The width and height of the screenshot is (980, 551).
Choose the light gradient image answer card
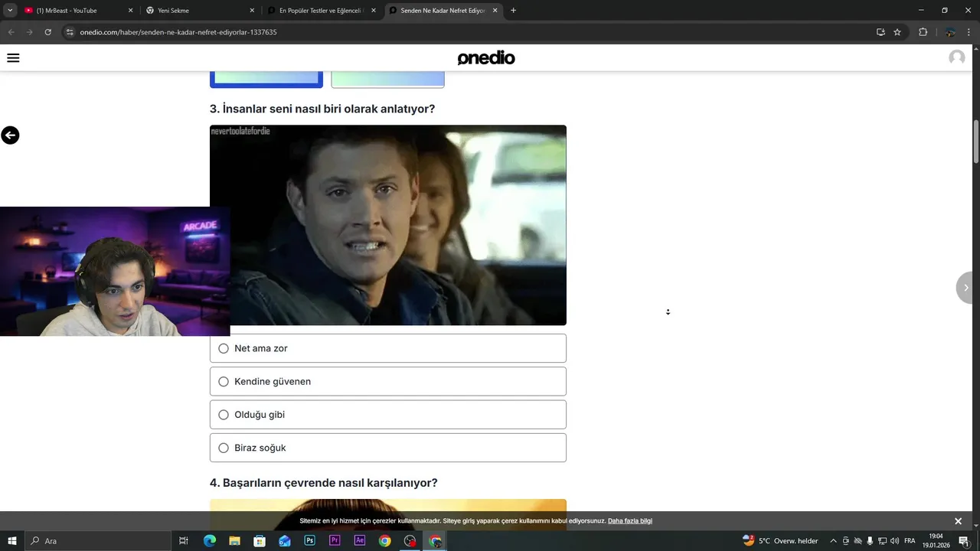click(x=387, y=80)
